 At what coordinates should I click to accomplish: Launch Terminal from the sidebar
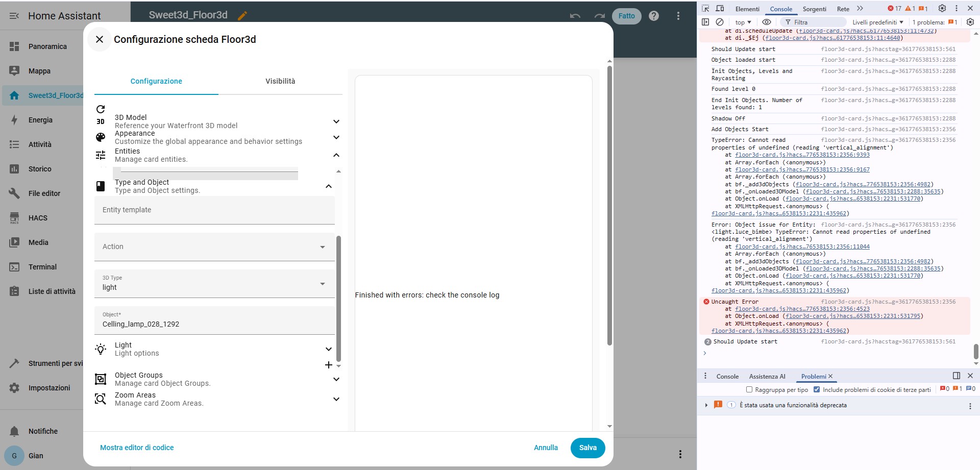(x=42, y=267)
